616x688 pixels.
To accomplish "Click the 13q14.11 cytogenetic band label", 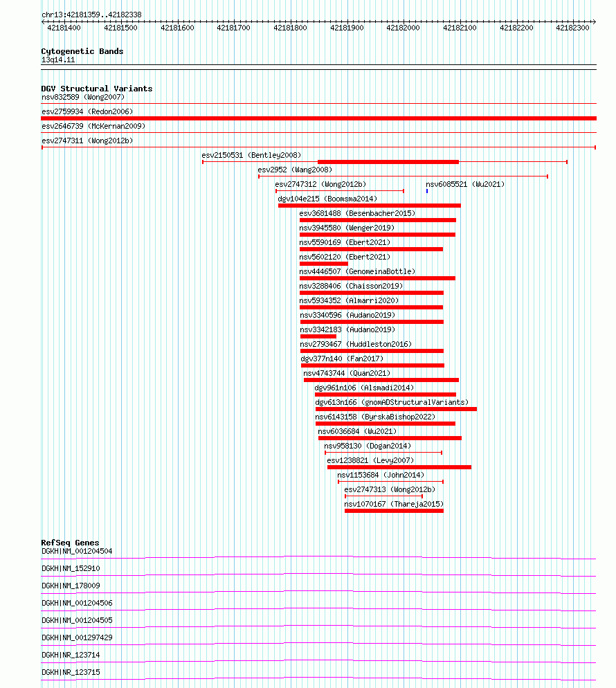I will point(58,60).
